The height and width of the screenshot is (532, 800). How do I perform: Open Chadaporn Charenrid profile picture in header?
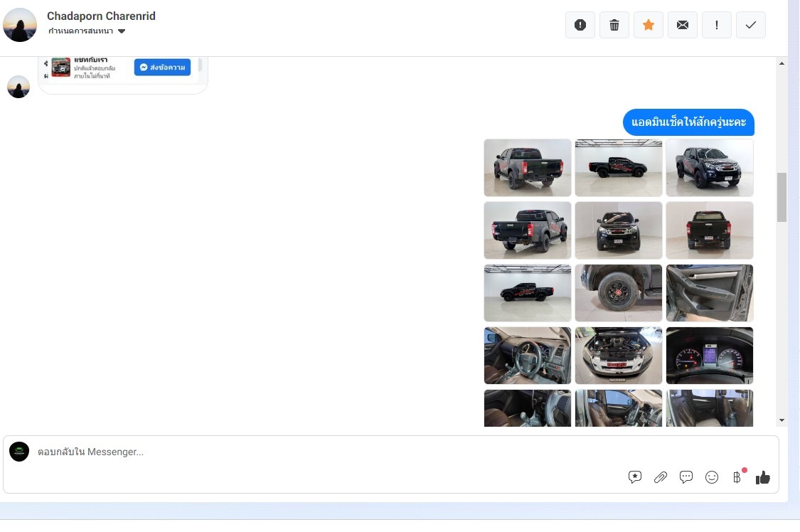(20, 24)
